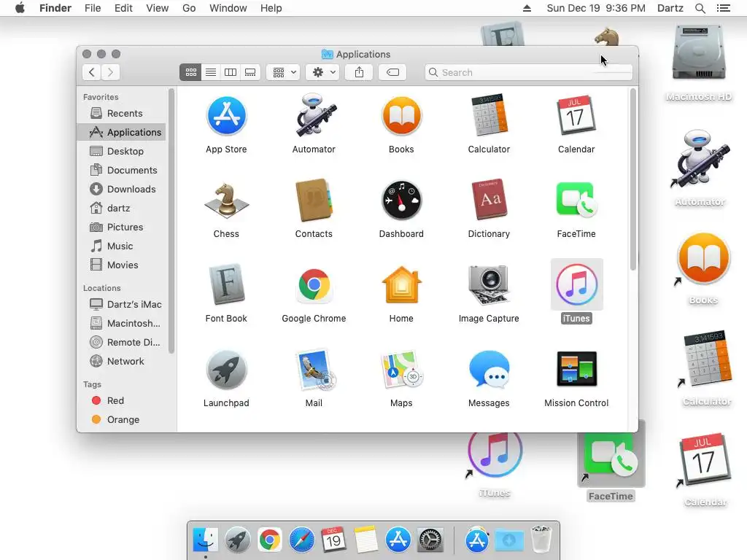
Task: Open the File menu
Action: pos(93,8)
